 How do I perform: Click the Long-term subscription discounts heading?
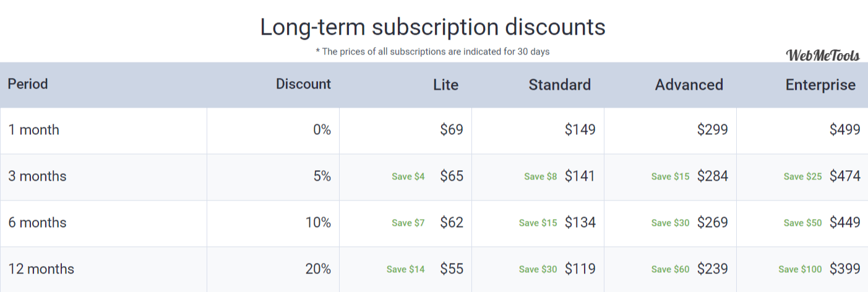pyautogui.click(x=432, y=27)
